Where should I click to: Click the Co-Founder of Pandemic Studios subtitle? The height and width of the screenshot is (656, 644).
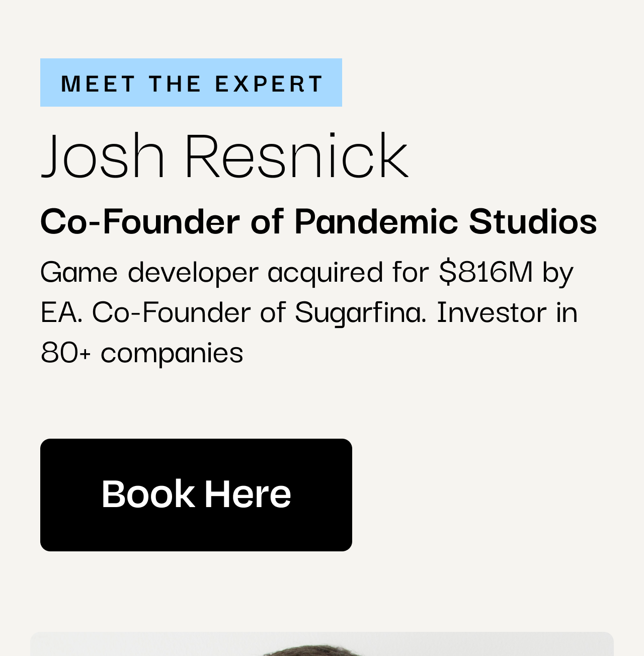[318, 221]
